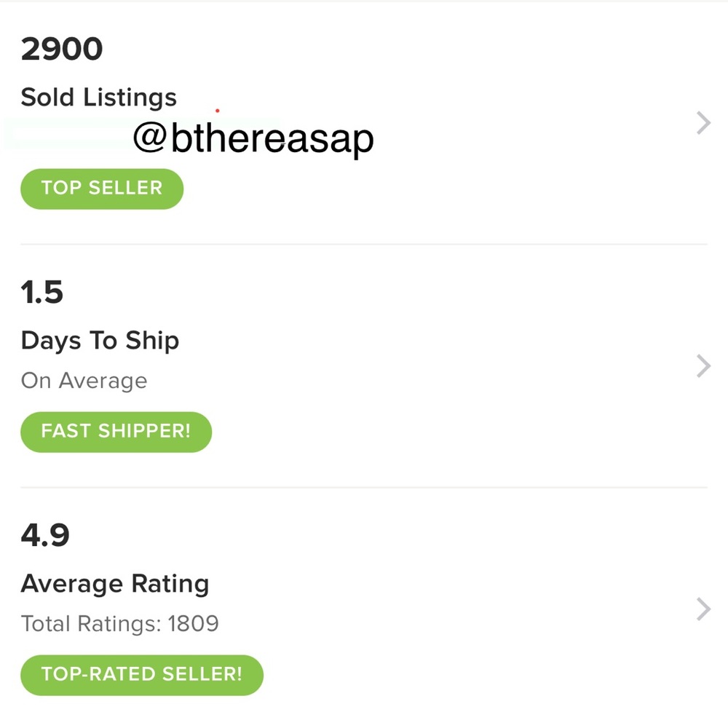The height and width of the screenshot is (728, 728).
Task: Select the Sold Listings row chevron icon
Action: click(x=701, y=123)
